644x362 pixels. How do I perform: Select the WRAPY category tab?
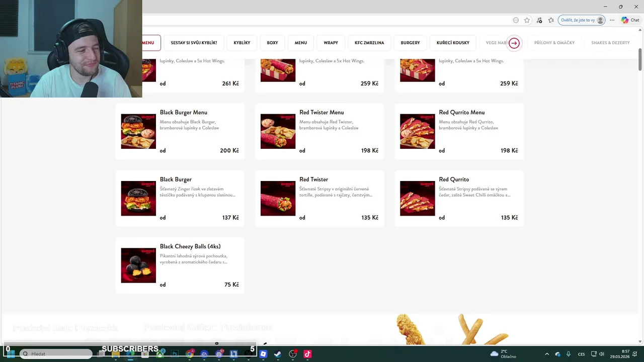[x=331, y=43]
